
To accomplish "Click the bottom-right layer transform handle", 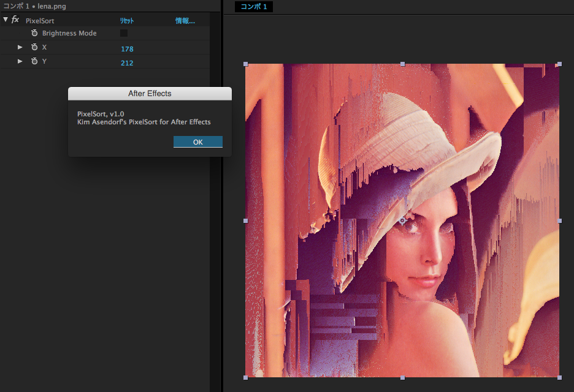I will 559,378.
